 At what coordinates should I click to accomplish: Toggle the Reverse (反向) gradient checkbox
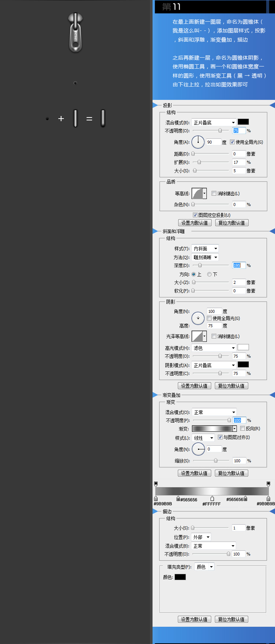click(x=242, y=428)
